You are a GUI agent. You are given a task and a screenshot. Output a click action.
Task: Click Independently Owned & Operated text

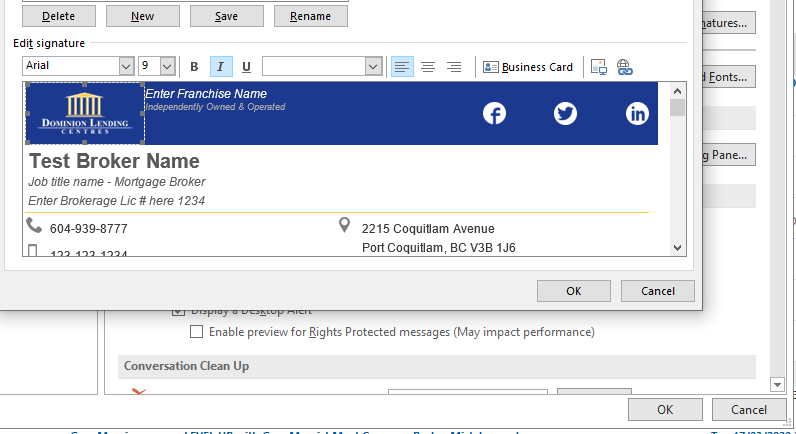[x=215, y=107]
